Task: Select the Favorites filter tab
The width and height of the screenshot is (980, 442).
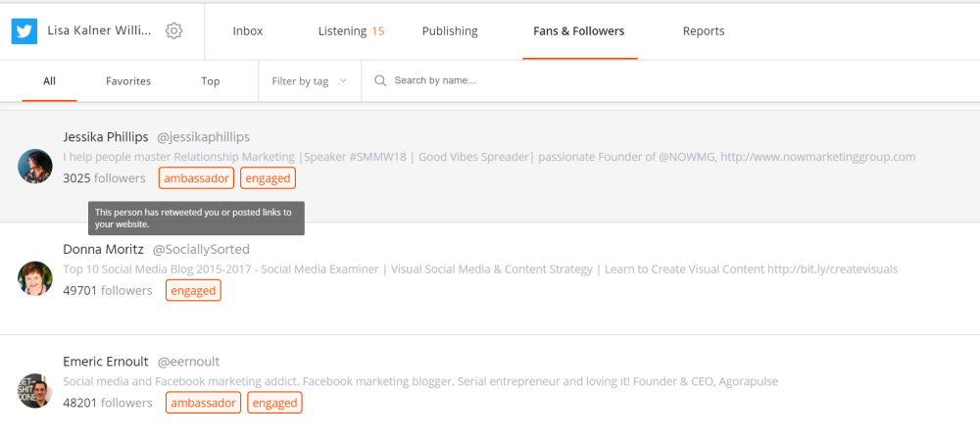Action: [128, 81]
